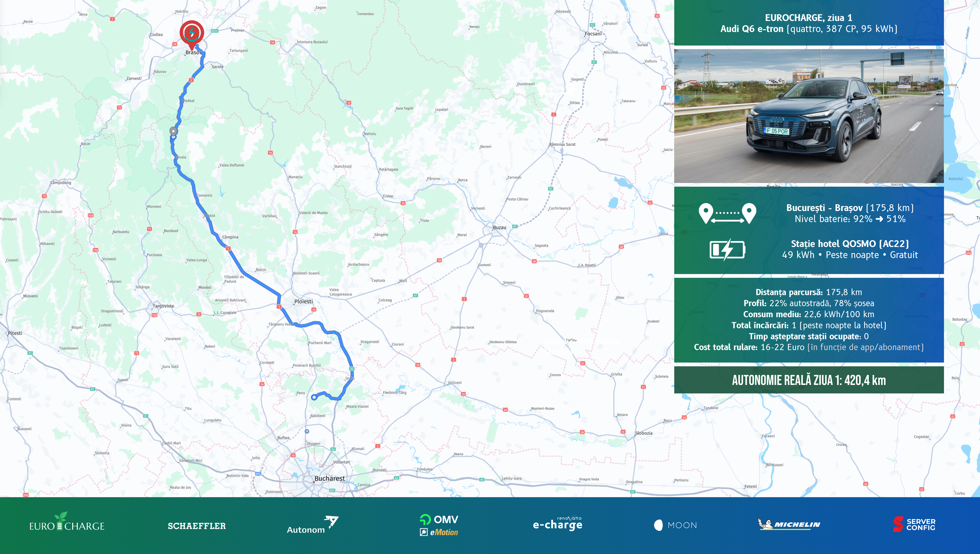Viewport: 980px width, 554px height.
Task: Click the Valenii de Munte label
Action: click(314, 213)
